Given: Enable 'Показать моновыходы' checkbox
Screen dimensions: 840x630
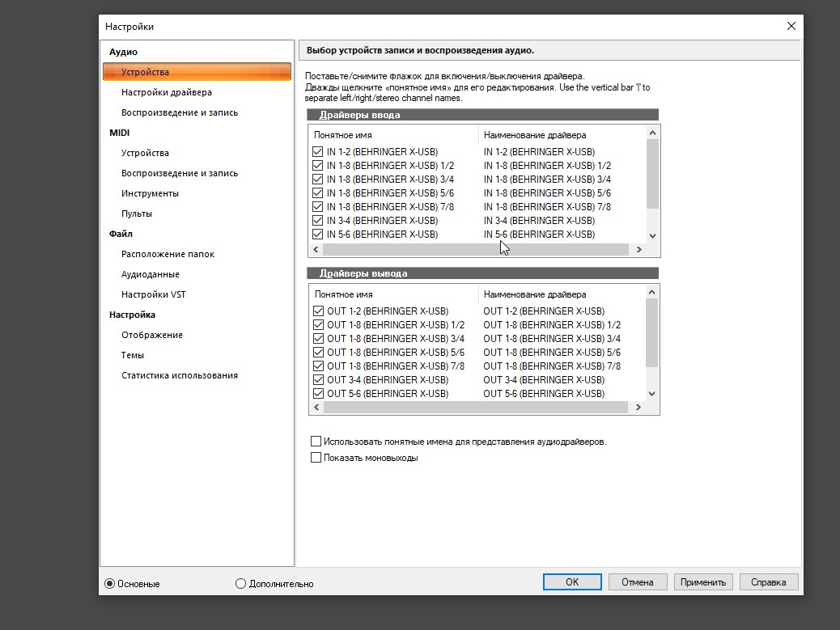Looking at the screenshot, I should (x=316, y=458).
